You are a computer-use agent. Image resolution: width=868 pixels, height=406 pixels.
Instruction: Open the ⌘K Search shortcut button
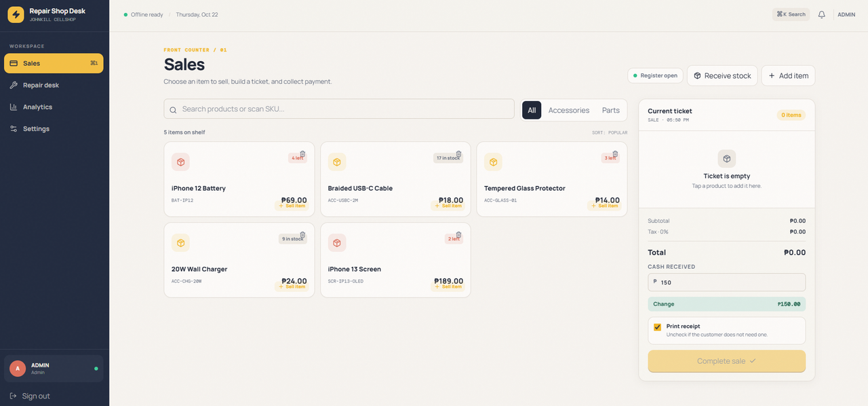click(791, 14)
